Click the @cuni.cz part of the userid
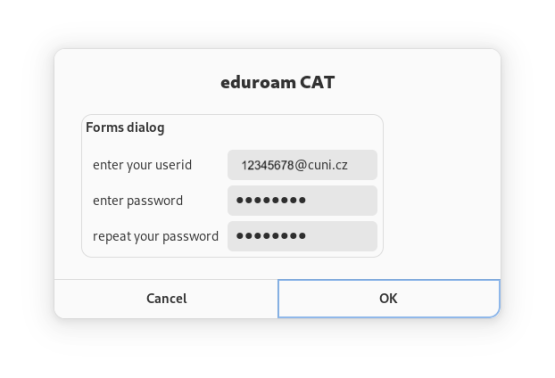 click(321, 165)
